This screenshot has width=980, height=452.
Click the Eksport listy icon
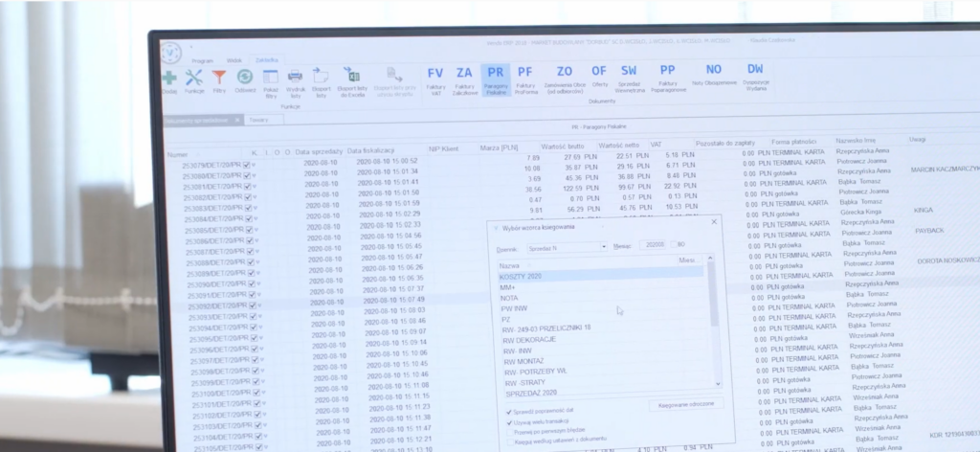pyautogui.click(x=321, y=76)
